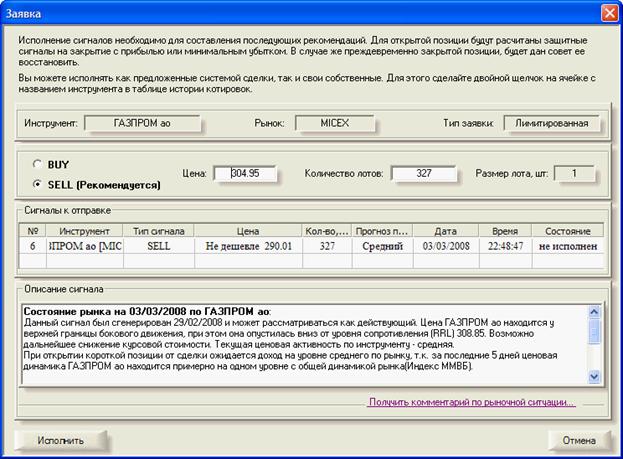The width and height of the screenshot is (623, 459).
Task: Click the Состояние column header
Action: click(x=568, y=231)
